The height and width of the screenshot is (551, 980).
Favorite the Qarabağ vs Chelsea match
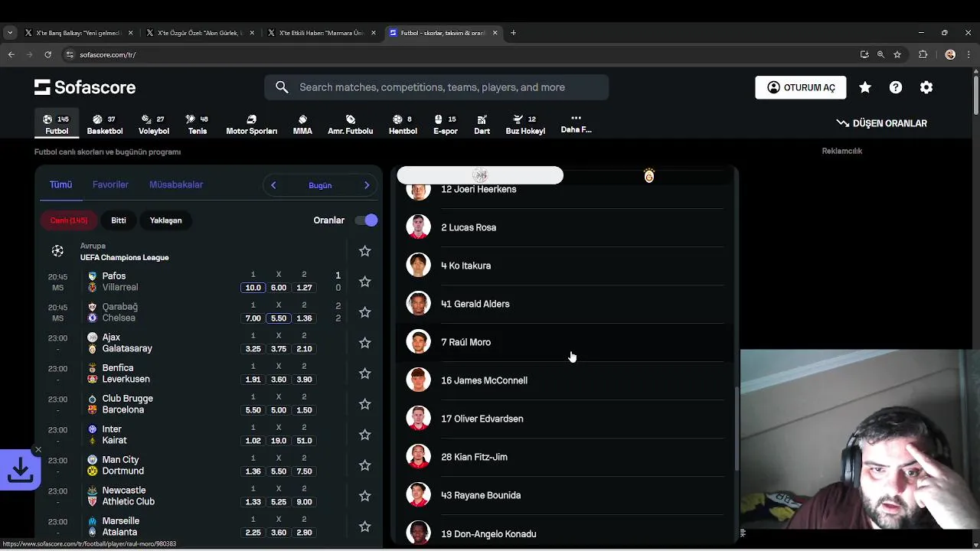(x=365, y=312)
